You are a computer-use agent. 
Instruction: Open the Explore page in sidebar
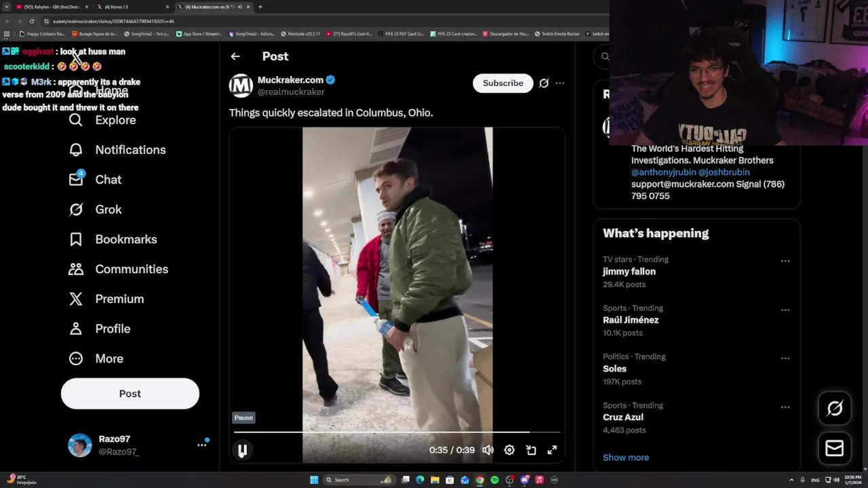point(102,120)
